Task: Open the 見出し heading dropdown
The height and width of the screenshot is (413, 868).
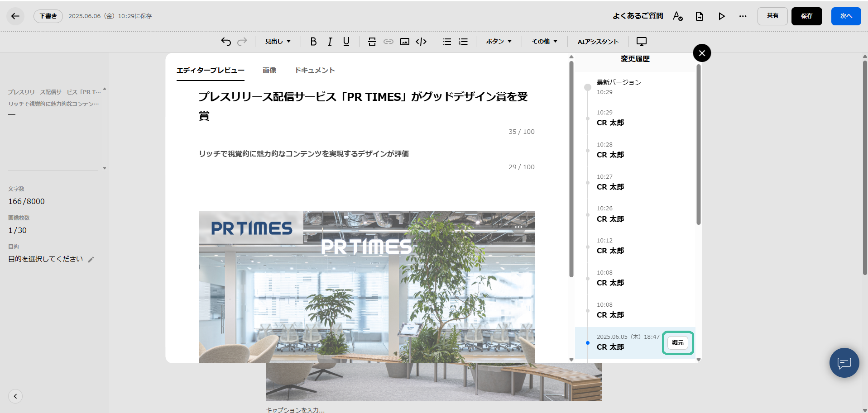Action: coord(278,42)
